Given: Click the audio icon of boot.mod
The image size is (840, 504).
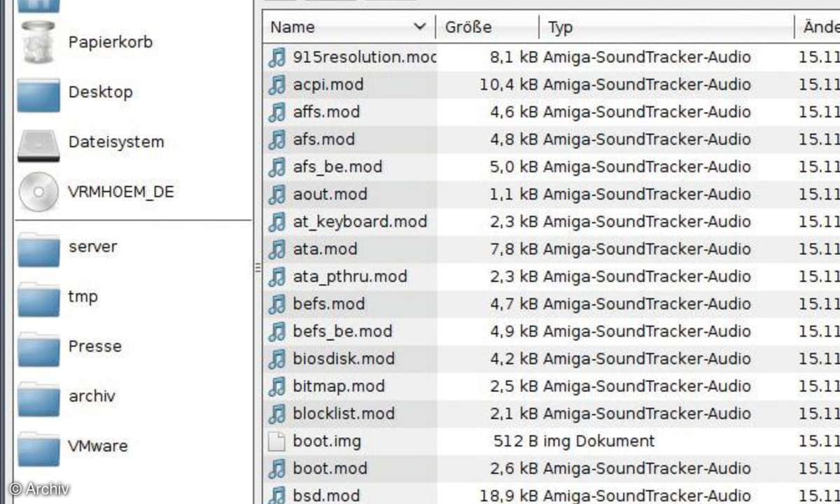Looking at the screenshot, I should tap(277, 468).
